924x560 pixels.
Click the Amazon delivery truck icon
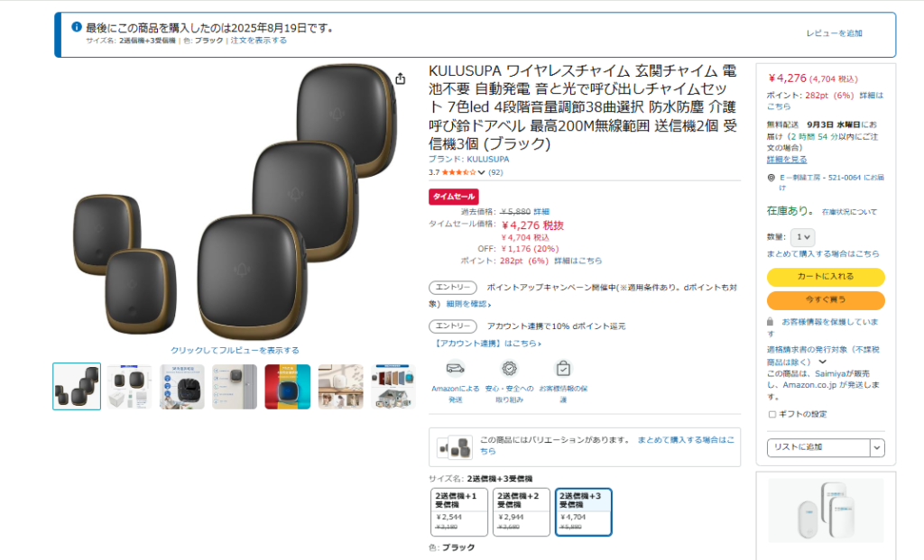click(x=455, y=369)
